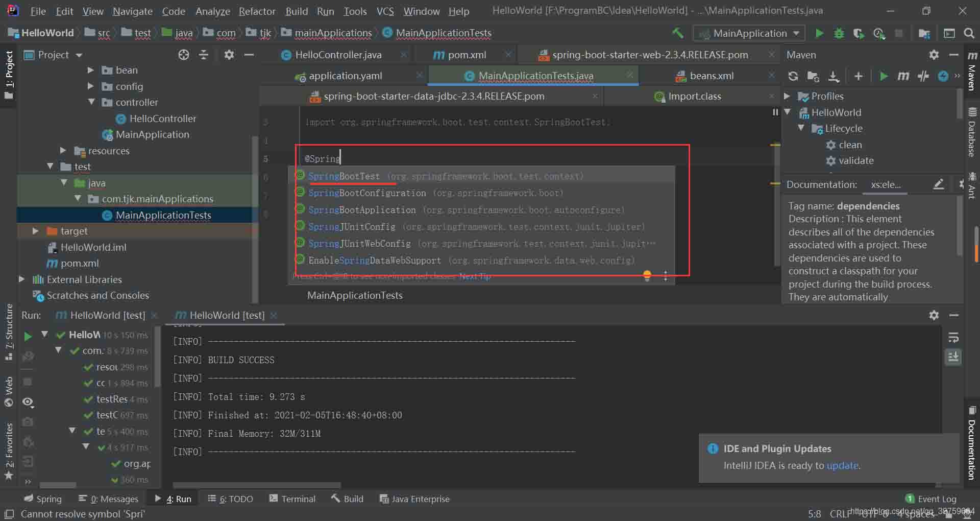The width and height of the screenshot is (980, 521).
Task: Open Spring tool window button
Action: (x=43, y=499)
